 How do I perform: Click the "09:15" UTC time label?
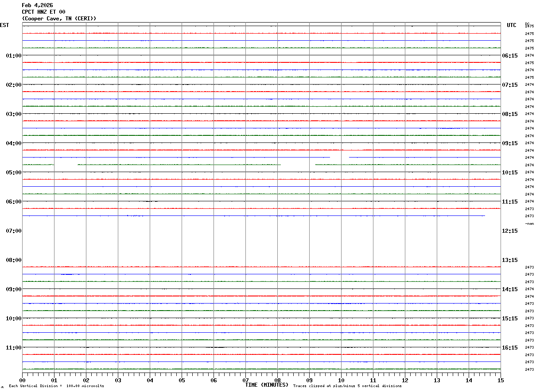(x=510, y=143)
